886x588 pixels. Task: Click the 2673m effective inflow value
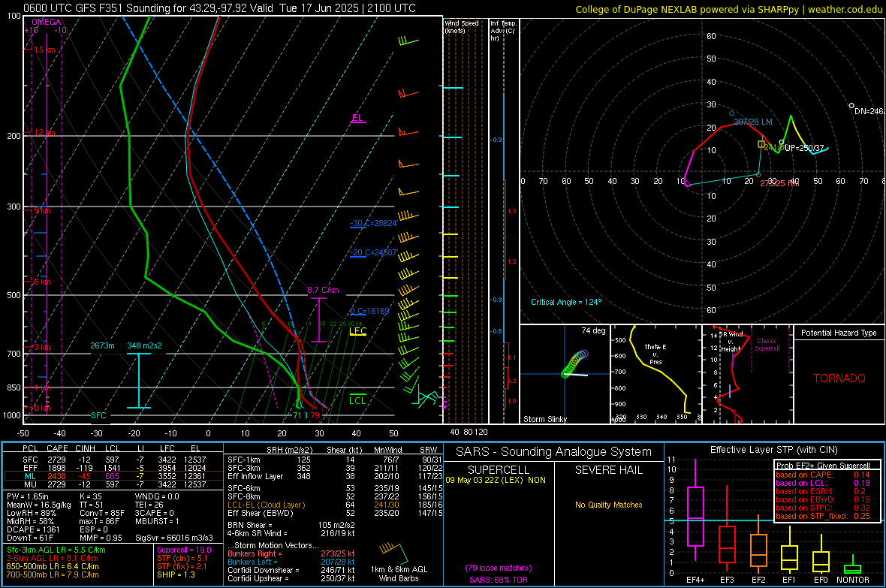click(102, 345)
